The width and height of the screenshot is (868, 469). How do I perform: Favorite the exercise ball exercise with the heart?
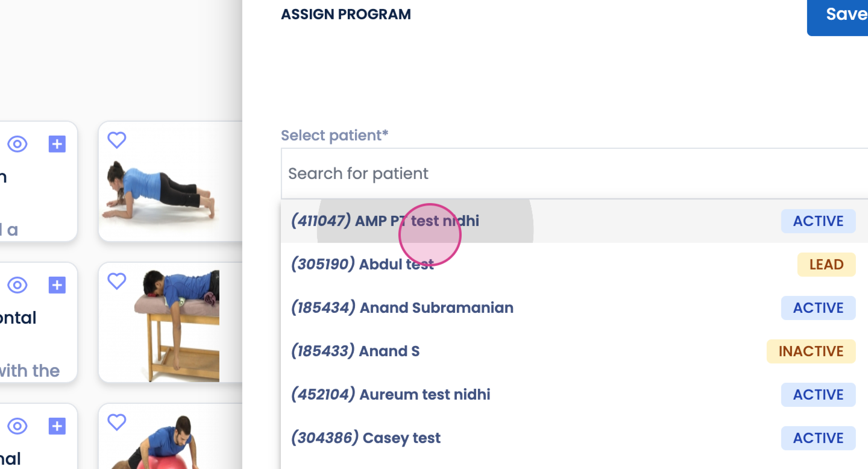coord(116,422)
